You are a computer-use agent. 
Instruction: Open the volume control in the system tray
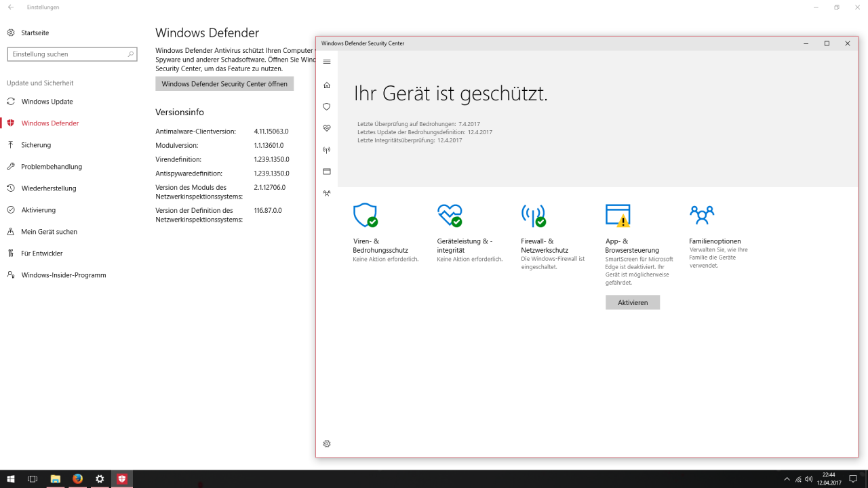pos(809,479)
